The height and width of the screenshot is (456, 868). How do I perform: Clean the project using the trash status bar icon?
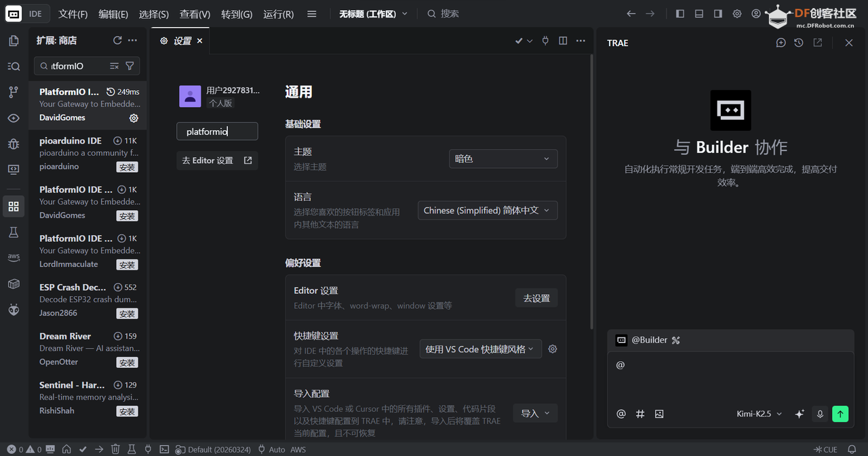pyautogui.click(x=115, y=449)
